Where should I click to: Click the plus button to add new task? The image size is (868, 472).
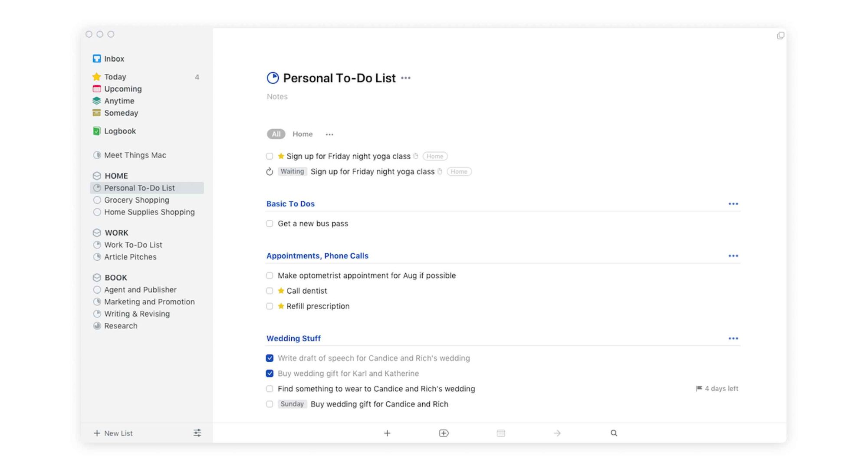387,433
